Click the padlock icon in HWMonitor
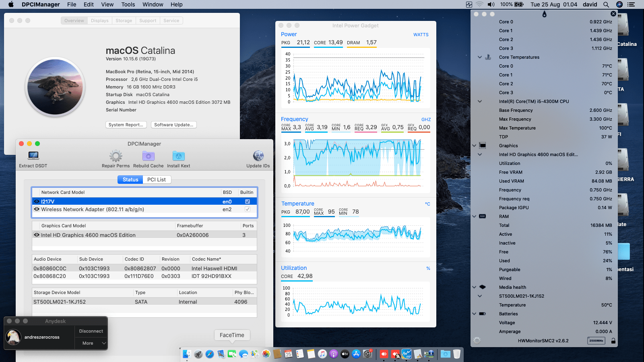 click(613, 341)
